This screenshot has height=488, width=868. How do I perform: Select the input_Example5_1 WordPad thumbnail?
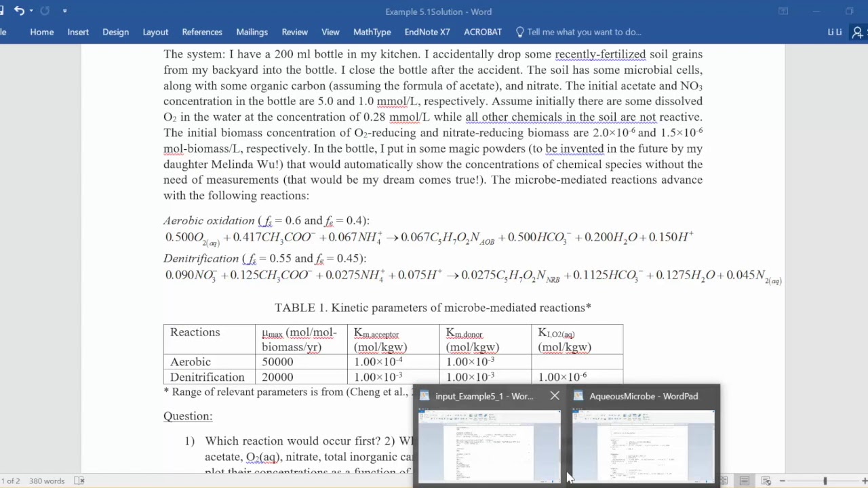(x=489, y=446)
